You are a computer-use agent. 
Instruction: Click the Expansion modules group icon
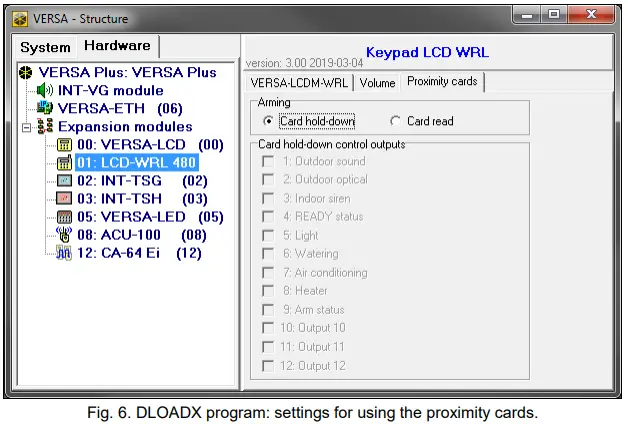[45, 126]
